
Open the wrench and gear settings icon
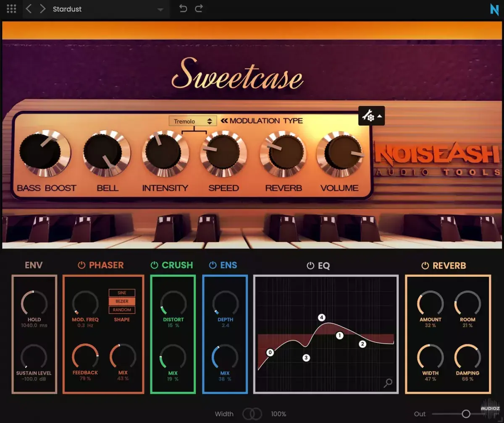[x=368, y=115]
